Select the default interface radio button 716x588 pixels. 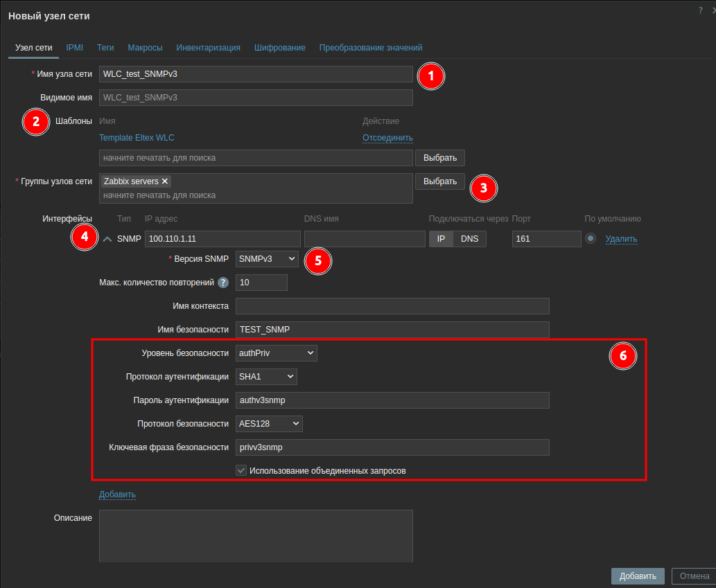tap(591, 239)
